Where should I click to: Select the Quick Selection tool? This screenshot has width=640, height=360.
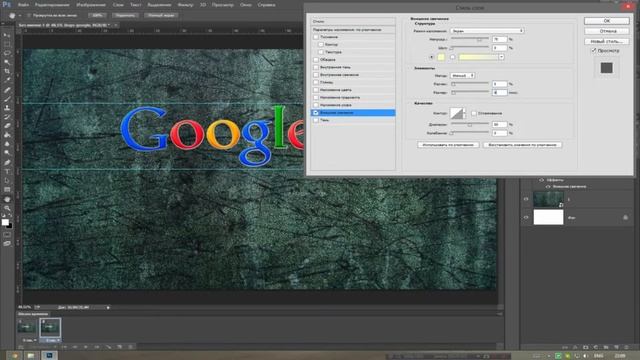(7, 62)
